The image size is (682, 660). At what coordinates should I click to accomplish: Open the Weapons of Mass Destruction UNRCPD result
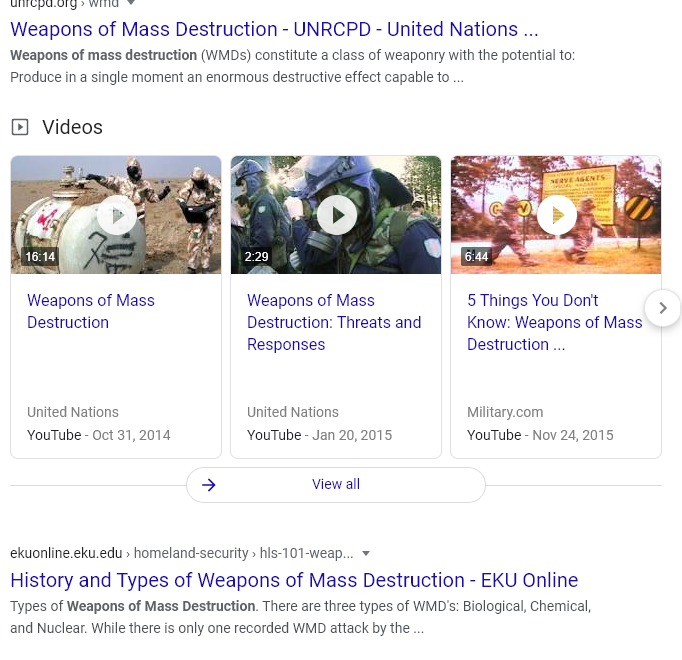(274, 30)
